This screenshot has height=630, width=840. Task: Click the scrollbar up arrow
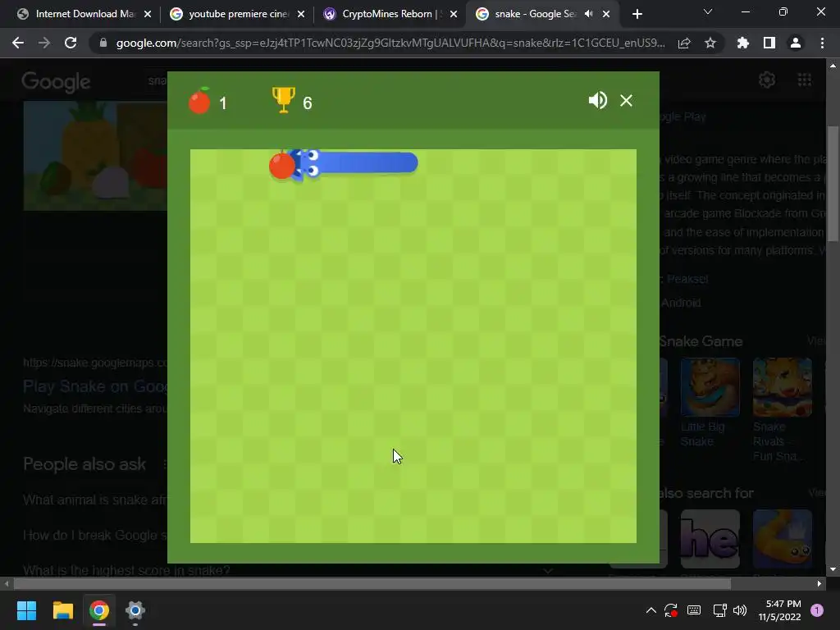tap(833, 66)
